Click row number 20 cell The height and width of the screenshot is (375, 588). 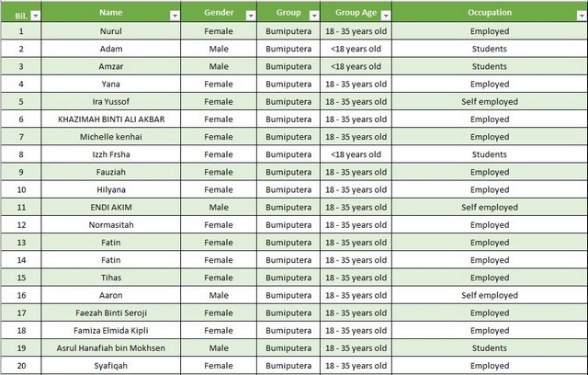21,366
